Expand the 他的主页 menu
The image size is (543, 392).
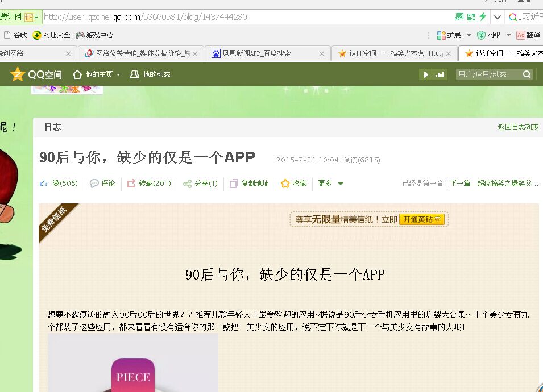click(96, 74)
